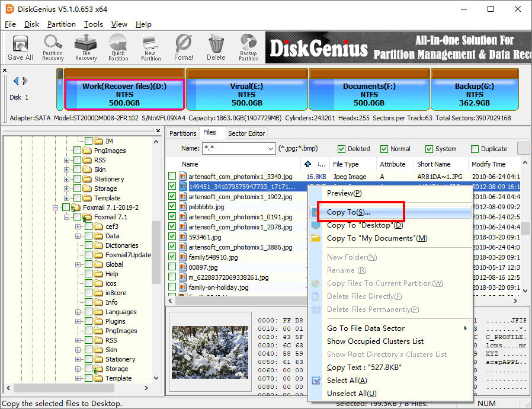The width and height of the screenshot is (532, 409).
Task: Sort files by the Modify Time column
Action: (494, 164)
